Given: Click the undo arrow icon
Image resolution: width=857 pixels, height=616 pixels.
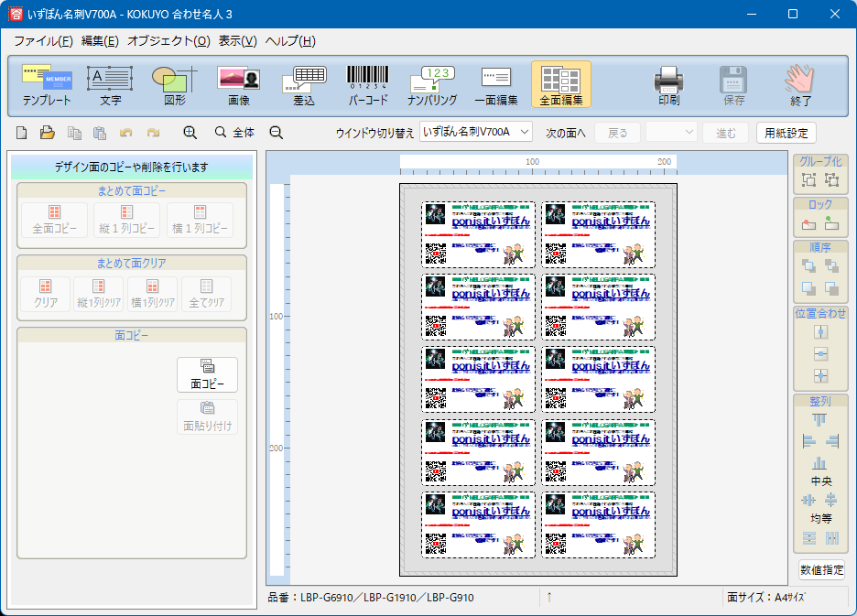Looking at the screenshot, I should tap(126, 133).
